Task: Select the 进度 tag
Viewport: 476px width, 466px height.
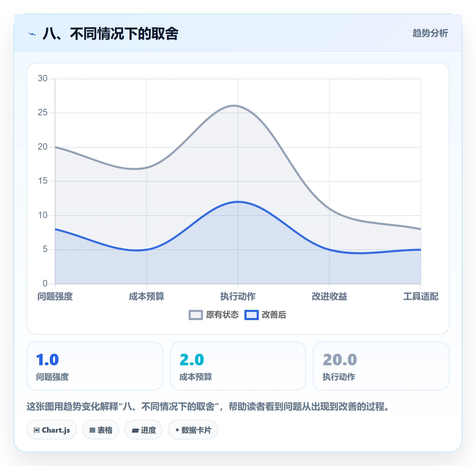Action: 143,430
